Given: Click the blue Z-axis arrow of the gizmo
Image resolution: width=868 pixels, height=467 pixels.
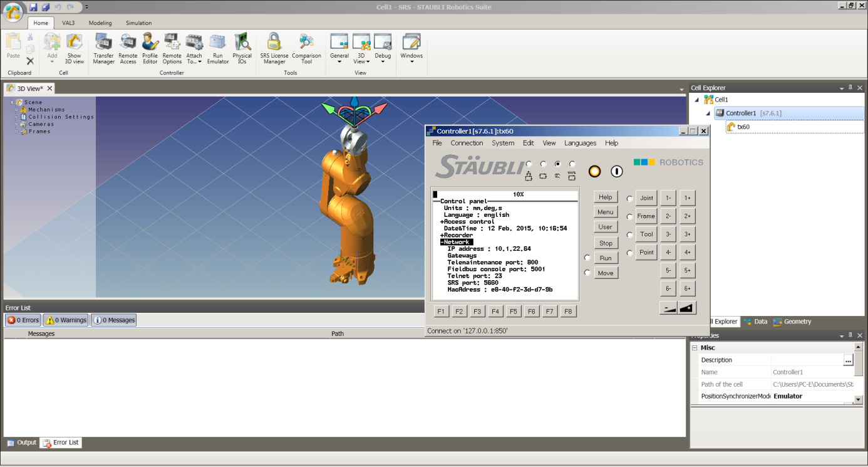Looking at the screenshot, I should click(354, 102).
